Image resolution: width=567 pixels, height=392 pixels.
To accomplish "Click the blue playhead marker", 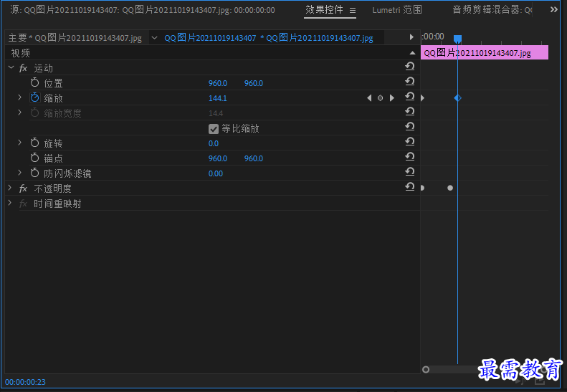I will point(457,39).
